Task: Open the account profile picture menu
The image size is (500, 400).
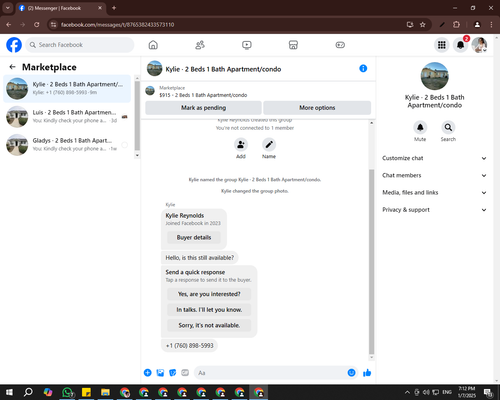Action: (479, 45)
